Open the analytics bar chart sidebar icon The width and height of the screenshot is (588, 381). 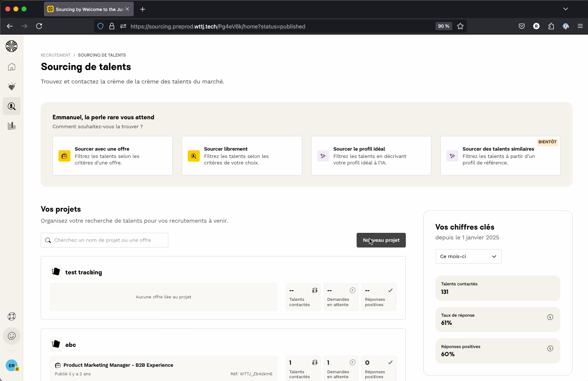(11, 126)
